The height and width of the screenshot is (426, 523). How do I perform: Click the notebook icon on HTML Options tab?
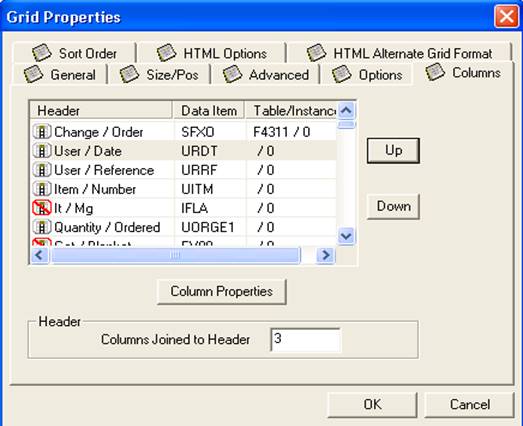click(166, 53)
